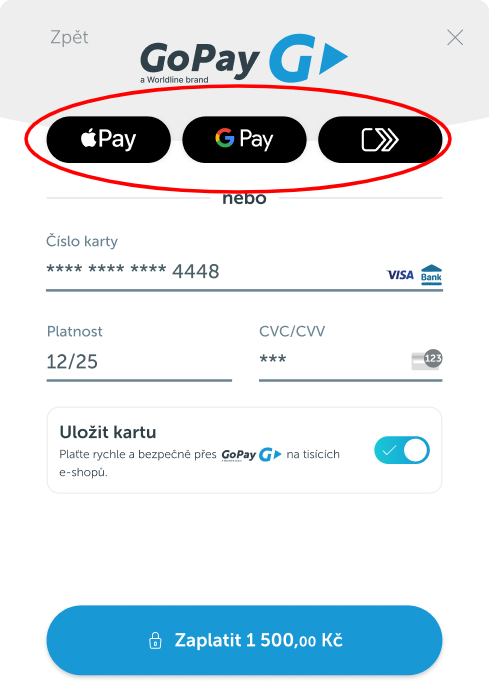The width and height of the screenshot is (489, 699).
Task: Click the GoPay Worldline logo at top
Action: pos(244,59)
